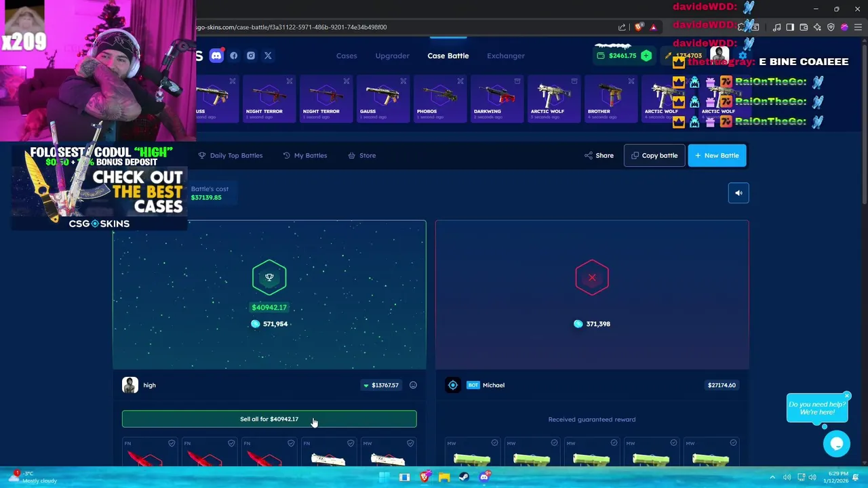Click the BROTHER drop card
The image size is (868, 488).
611,98
